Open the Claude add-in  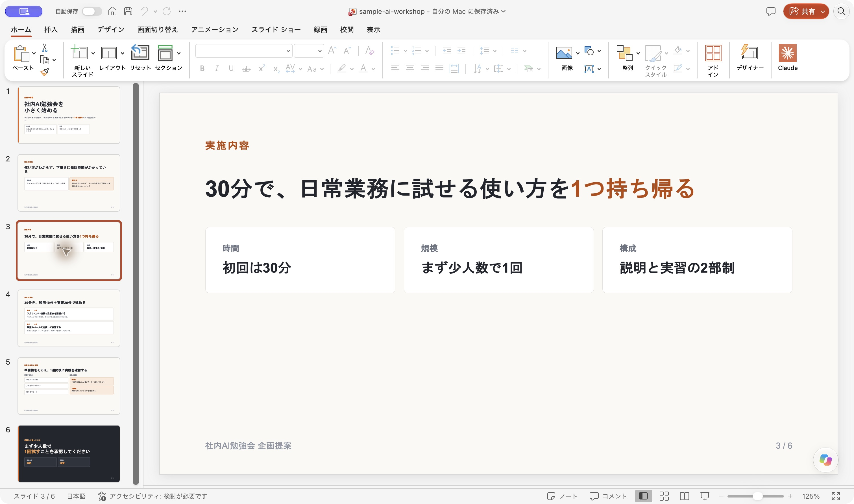(x=787, y=57)
